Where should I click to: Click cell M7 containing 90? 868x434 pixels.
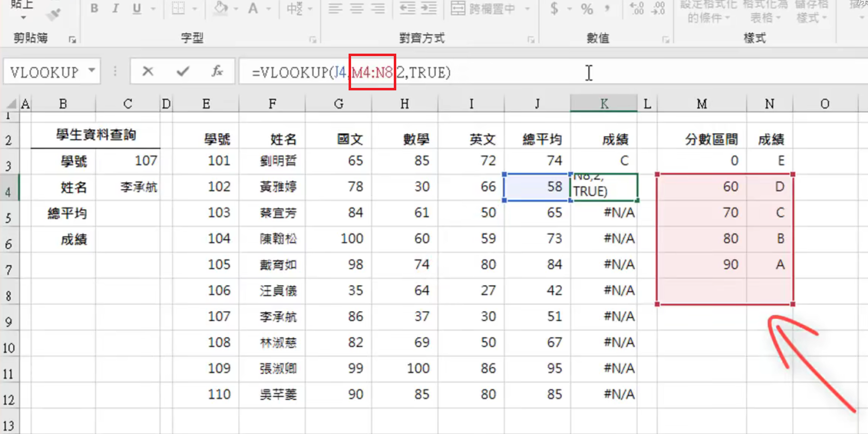pyautogui.click(x=702, y=265)
